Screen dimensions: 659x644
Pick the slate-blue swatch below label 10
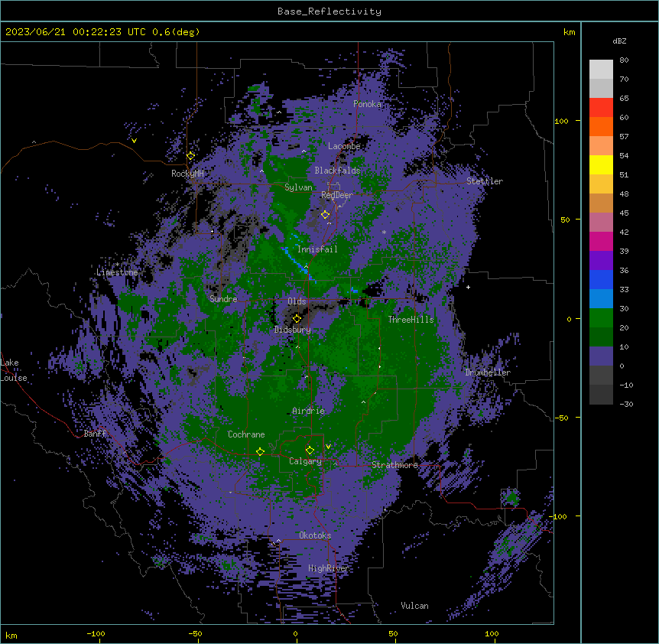(601, 356)
